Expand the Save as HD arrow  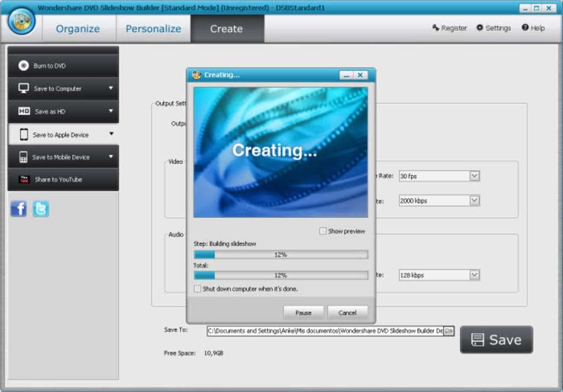[111, 111]
